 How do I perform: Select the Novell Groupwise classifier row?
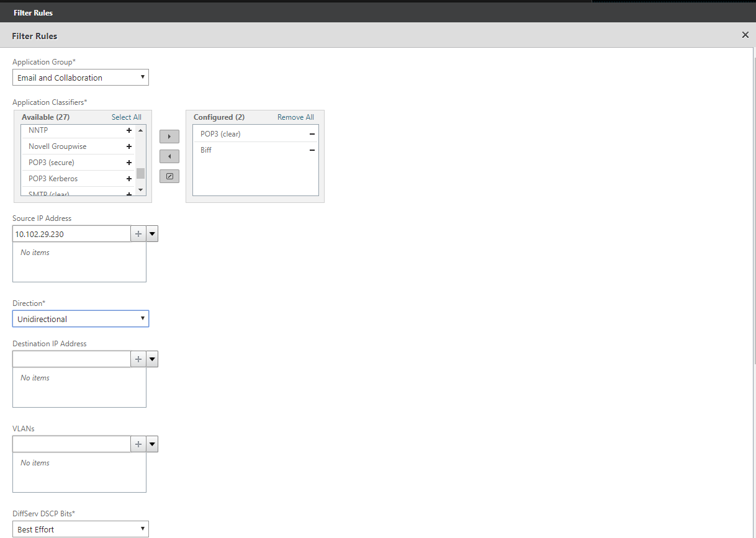coord(78,146)
